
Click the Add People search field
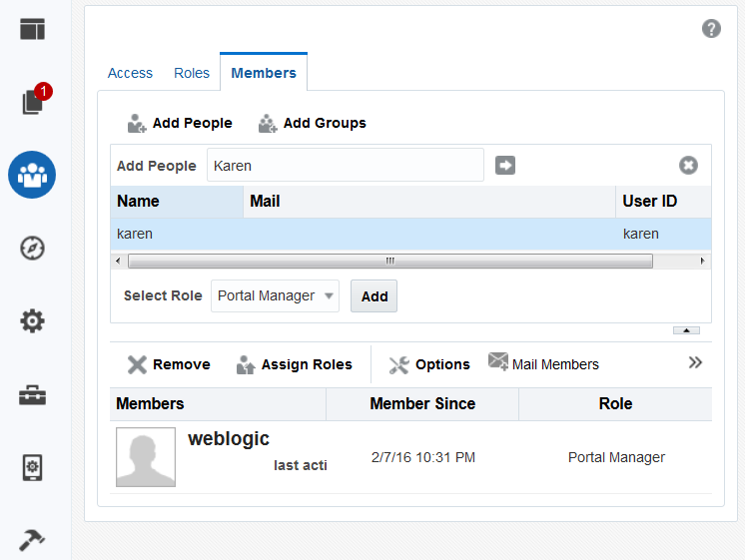pyautogui.click(x=345, y=166)
